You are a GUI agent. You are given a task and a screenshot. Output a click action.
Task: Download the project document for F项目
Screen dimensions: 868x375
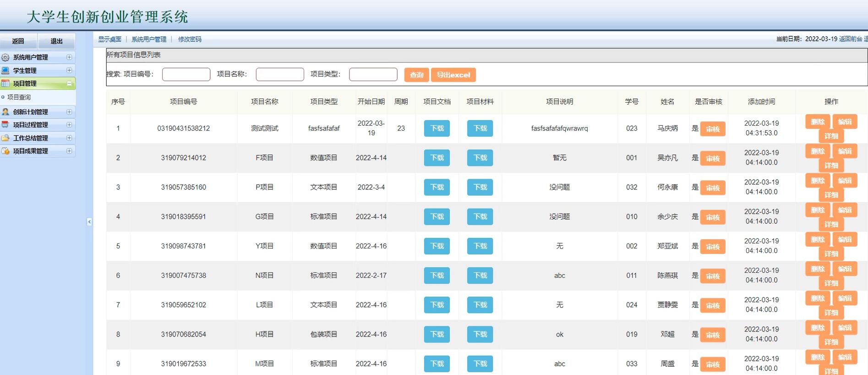coord(437,158)
